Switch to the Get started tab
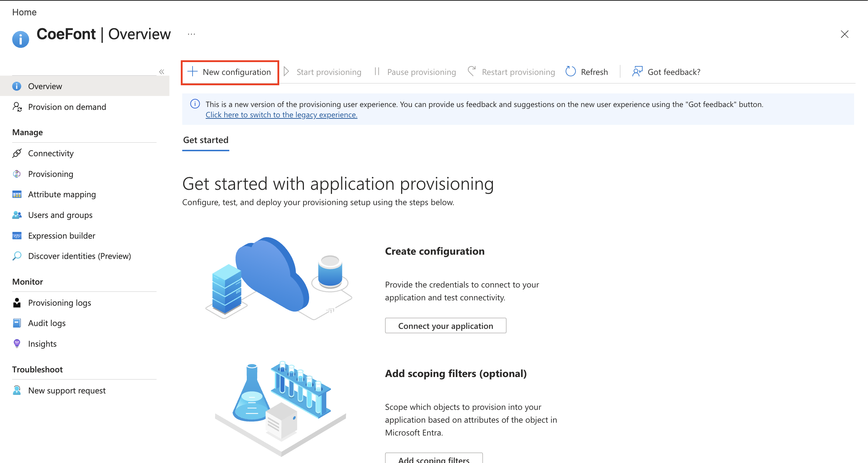The image size is (868, 463). click(206, 140)
